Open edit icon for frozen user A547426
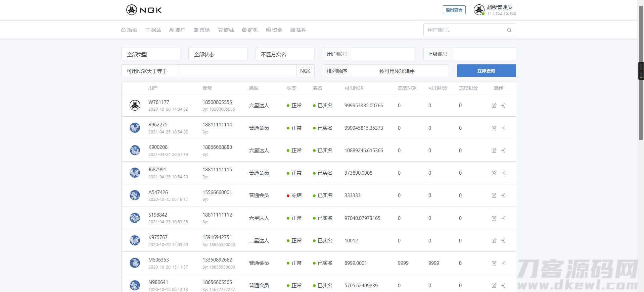Image resolution: width=644 pixels, height=292 pixels. [494, 195]
